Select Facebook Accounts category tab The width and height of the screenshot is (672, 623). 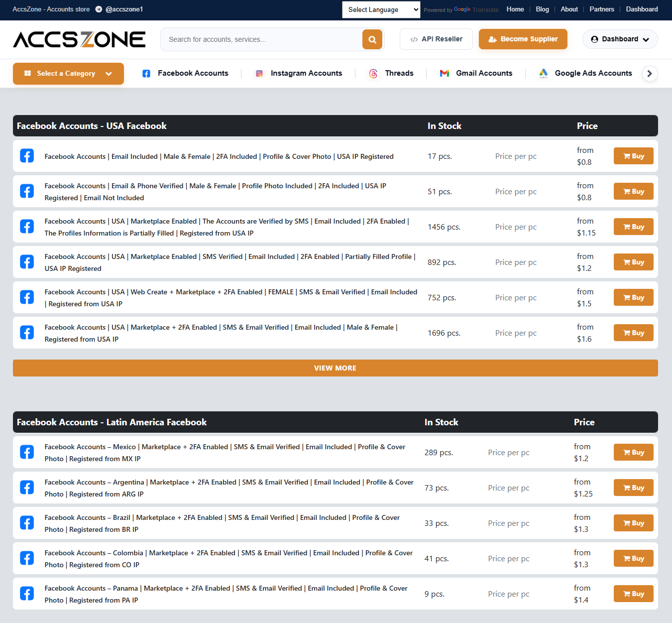(x=185, y=74)
